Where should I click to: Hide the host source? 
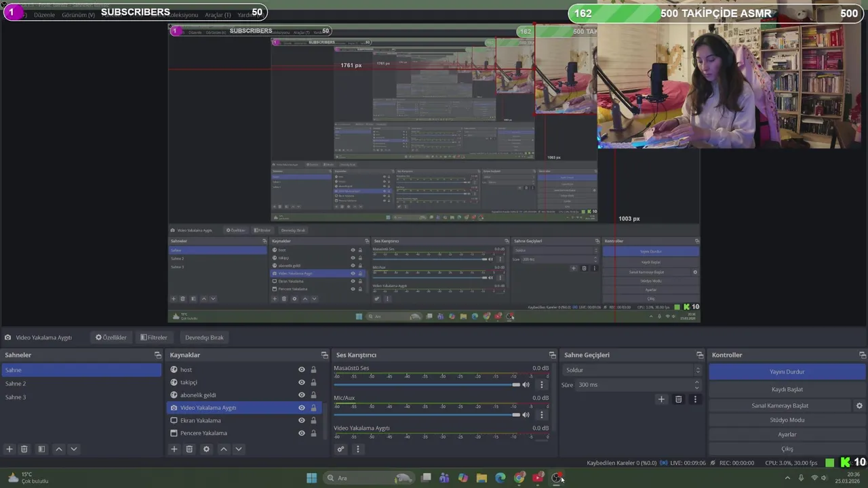(x=302, y=369)
